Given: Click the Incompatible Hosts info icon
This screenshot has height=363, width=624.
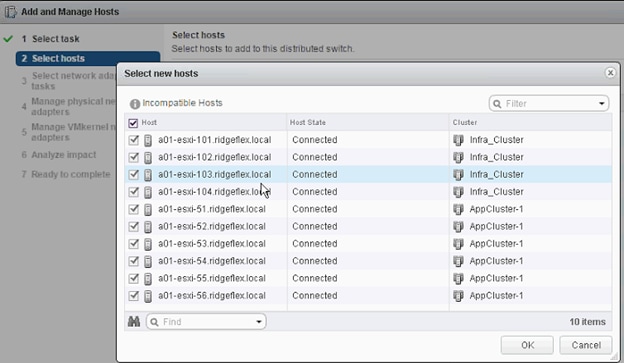Looking at the screenshot, I should (135, 103).
